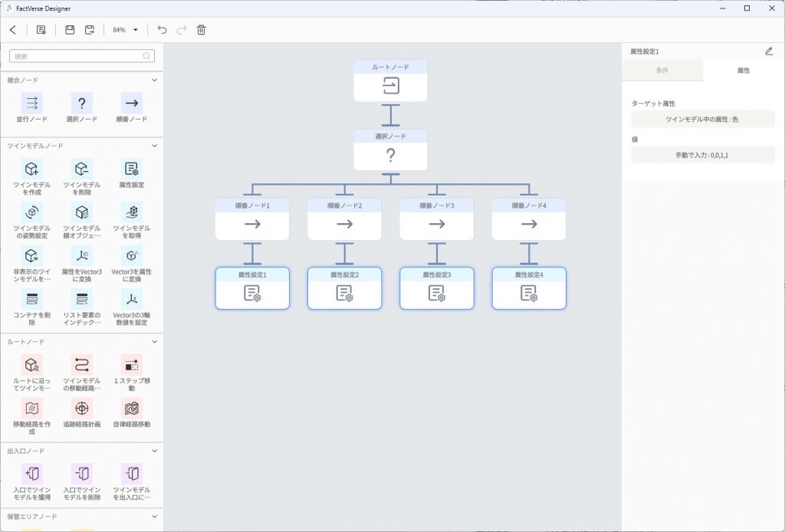The width and height of the screenshot is (785, 532).
Task: Click the trash delete icon in toolbar
Action: tap(202, 30)
